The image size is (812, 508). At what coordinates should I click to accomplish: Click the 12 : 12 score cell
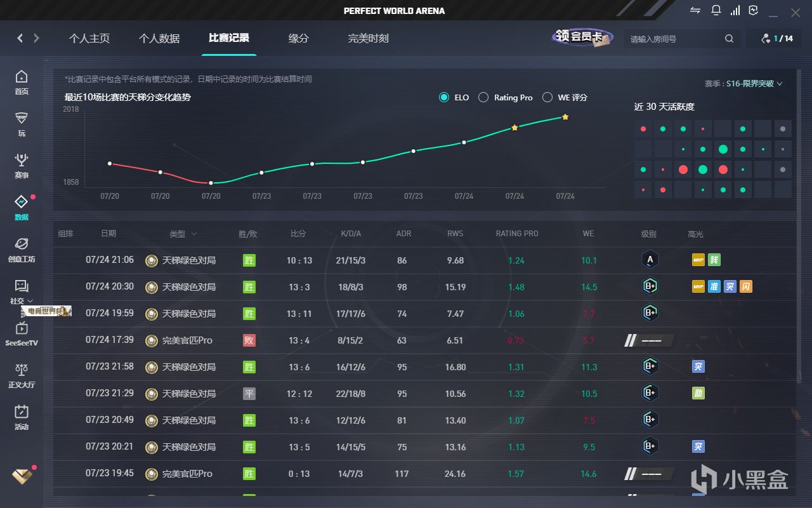click(299, 394)
